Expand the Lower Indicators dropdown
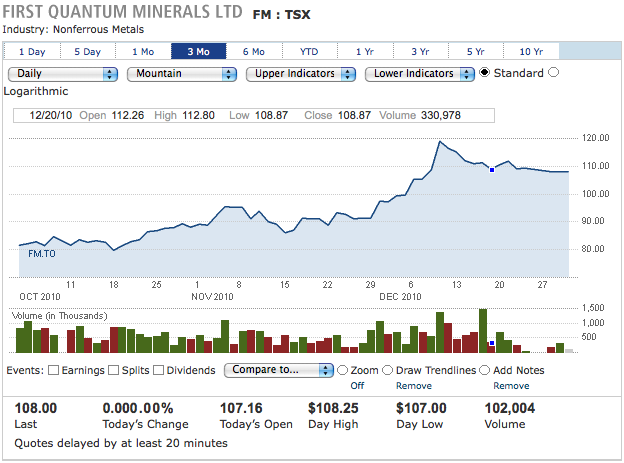The width and height of the screenshot is (624, 463). coord(419,74)
